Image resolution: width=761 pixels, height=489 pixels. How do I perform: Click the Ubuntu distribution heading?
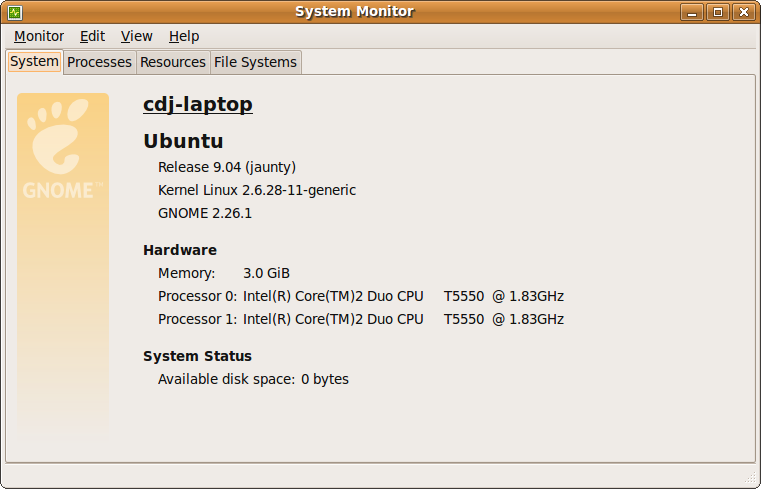(x=183, y=141)
